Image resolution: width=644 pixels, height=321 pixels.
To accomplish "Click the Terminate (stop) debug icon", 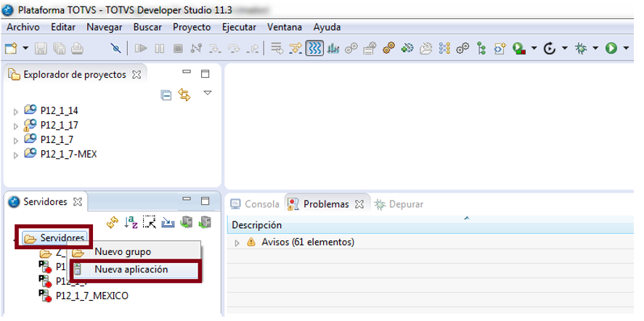I will [178, 49].
